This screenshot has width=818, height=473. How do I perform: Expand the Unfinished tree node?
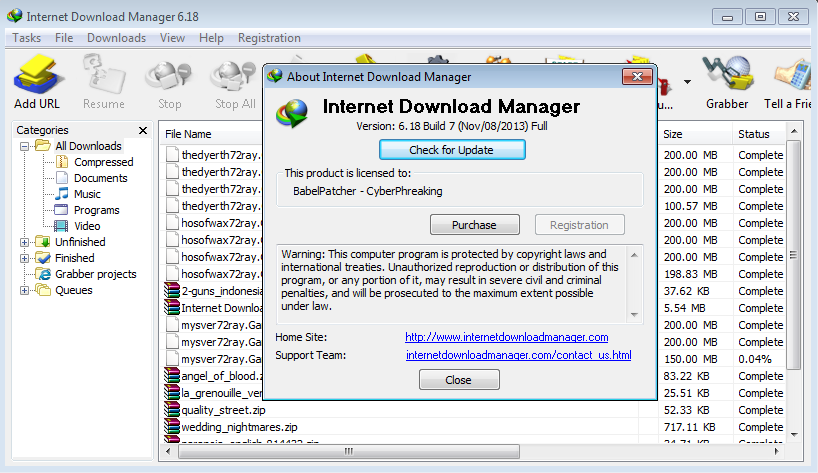tap(24, 242)
